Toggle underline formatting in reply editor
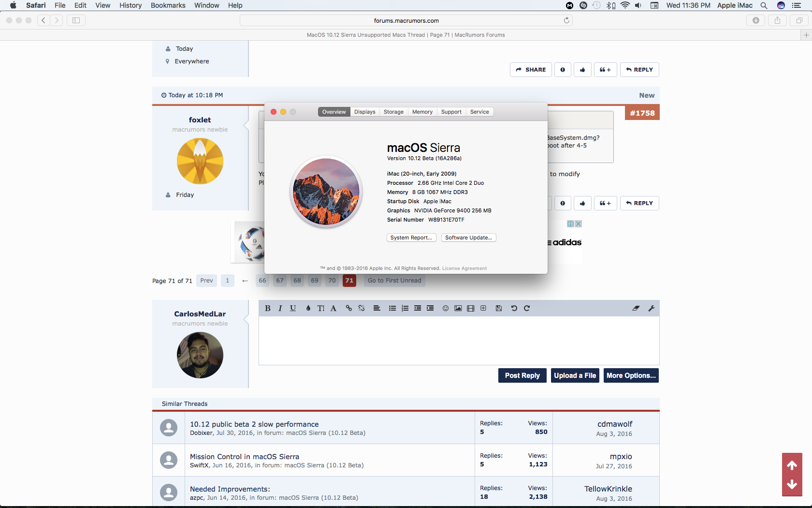The height and width of the screenshot is (508, 812). click(293, 308)
